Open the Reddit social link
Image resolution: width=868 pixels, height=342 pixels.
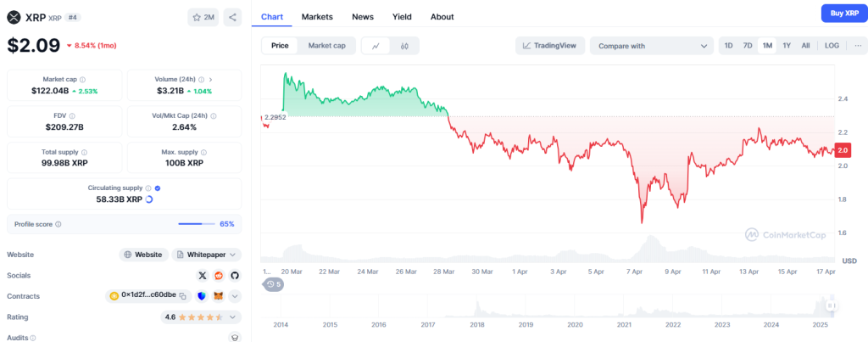pyautogui.click(x=218, y=276)
